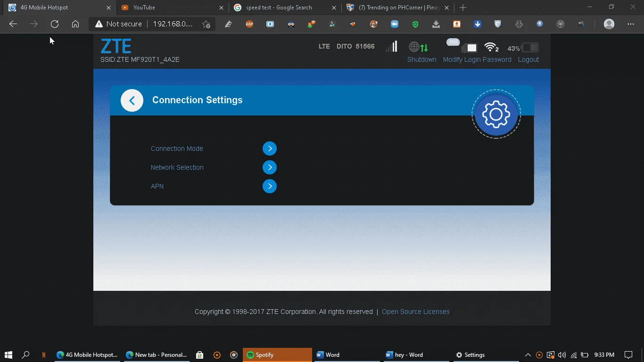Click the battery level icon beside 43%
This screenshot has width=644, height=362.
tap(530, 48)
